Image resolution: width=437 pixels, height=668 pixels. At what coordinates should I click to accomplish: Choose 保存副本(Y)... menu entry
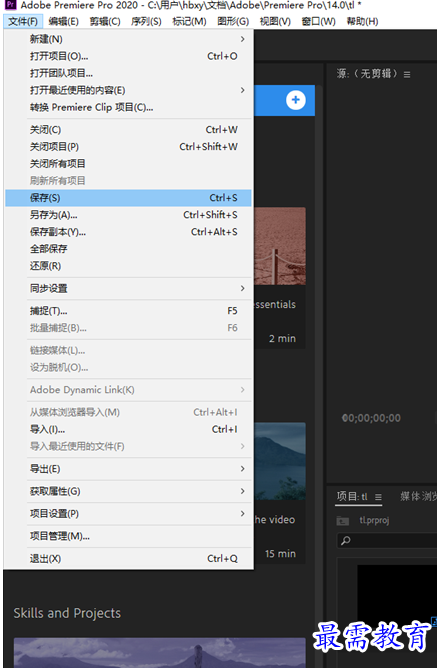coord(128,232)
